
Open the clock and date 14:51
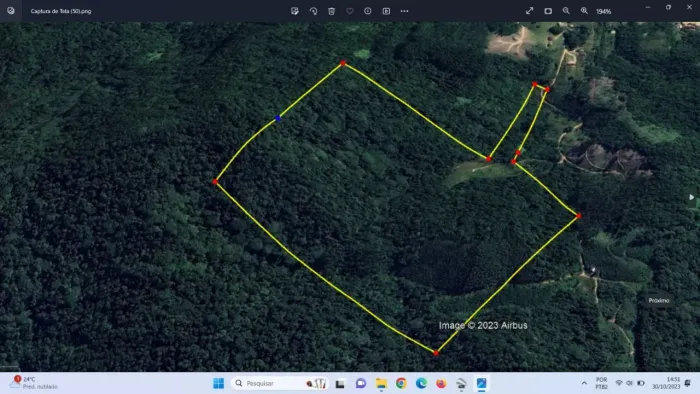[666, 383]
